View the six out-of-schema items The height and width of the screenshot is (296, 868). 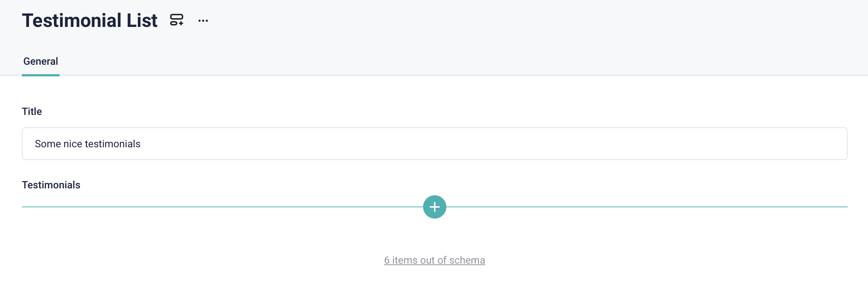tap(434, 260)
